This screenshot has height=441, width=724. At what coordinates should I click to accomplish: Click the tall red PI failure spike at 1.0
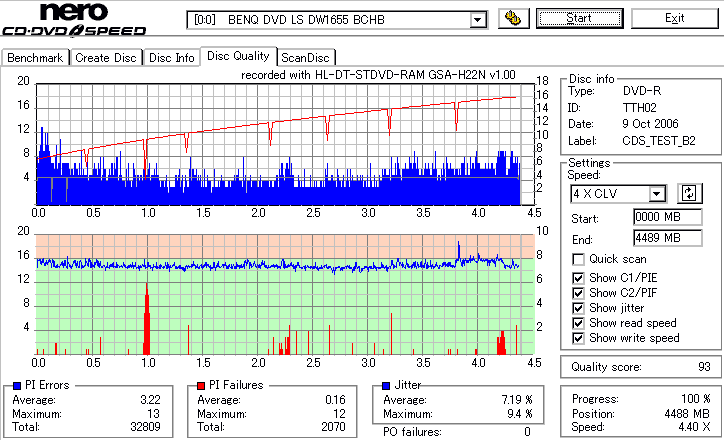(x=147, y=319)
